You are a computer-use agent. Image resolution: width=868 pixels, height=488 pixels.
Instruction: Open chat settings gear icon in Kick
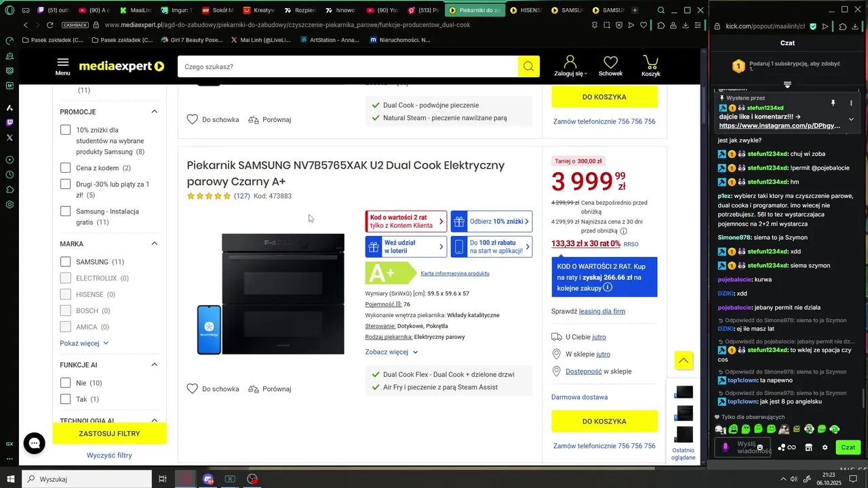(825, 447)
